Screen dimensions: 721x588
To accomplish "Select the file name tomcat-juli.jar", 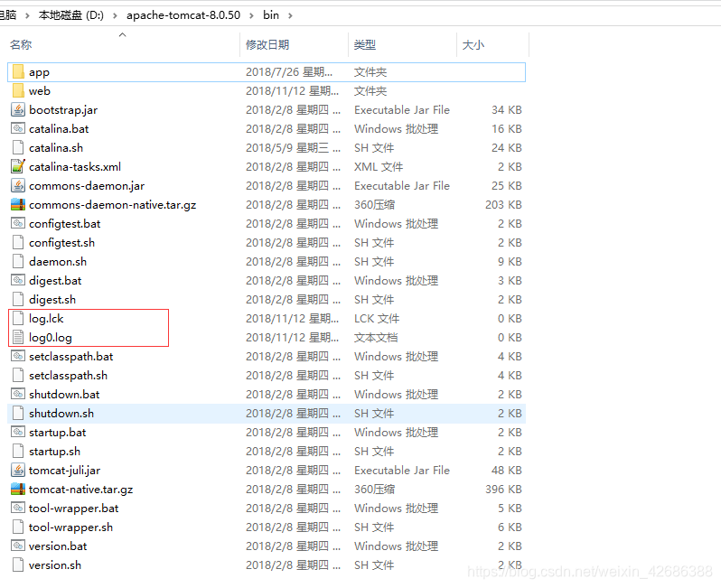I will (x=64, y=471).
